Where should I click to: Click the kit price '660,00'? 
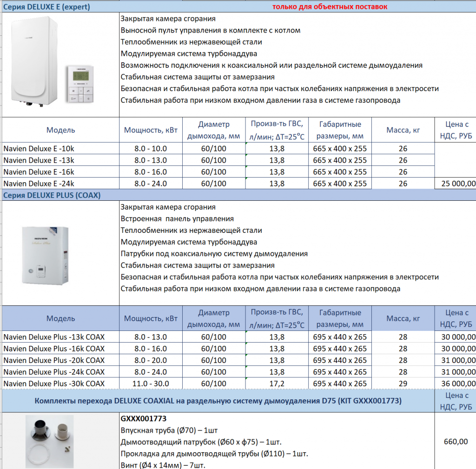tap(456, 442)
